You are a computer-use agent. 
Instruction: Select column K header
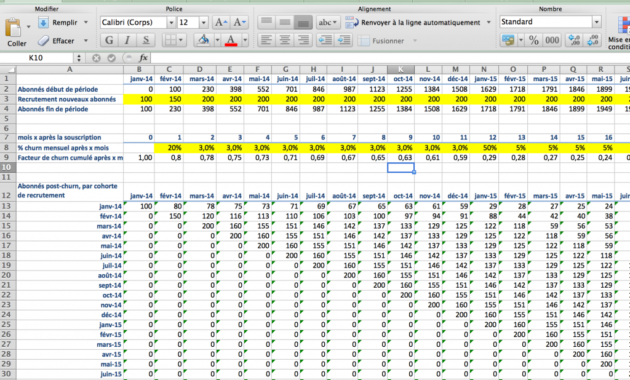(x=401, y=69)
